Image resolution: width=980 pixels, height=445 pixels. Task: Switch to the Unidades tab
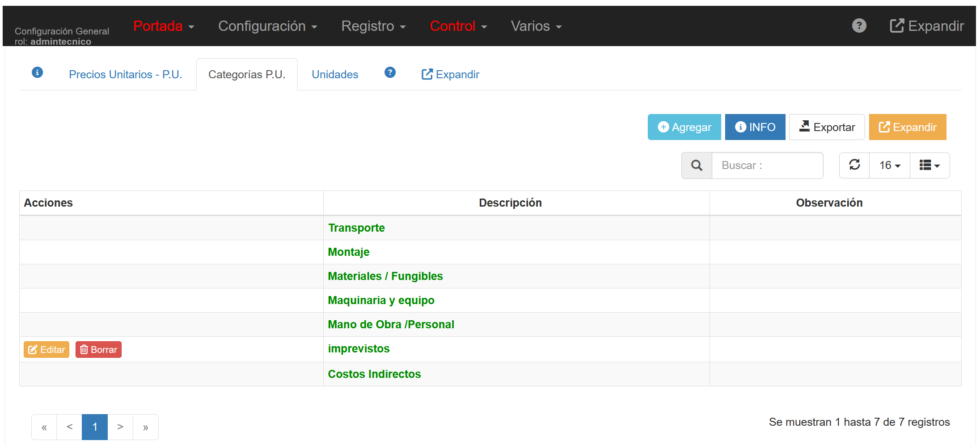[335, 75]
